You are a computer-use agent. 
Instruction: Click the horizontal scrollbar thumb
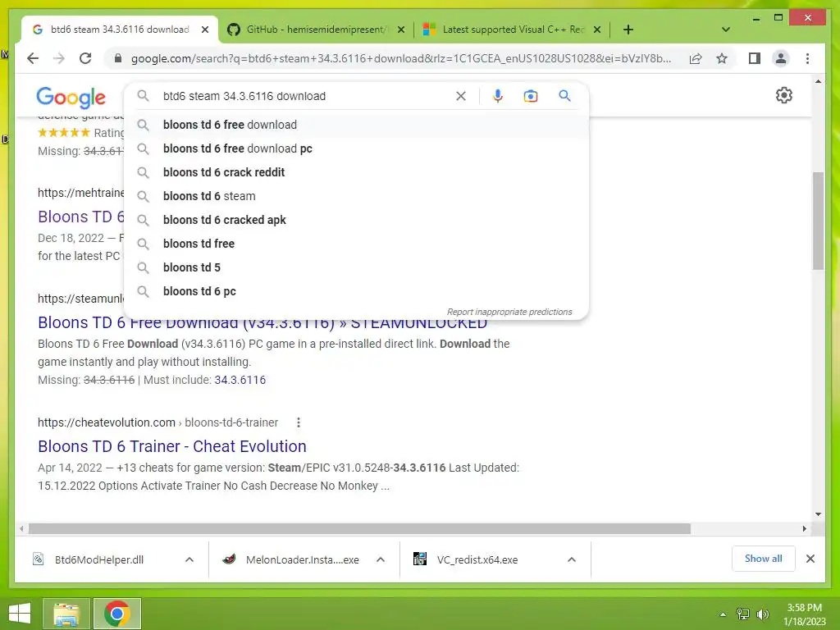coord(359,529)
